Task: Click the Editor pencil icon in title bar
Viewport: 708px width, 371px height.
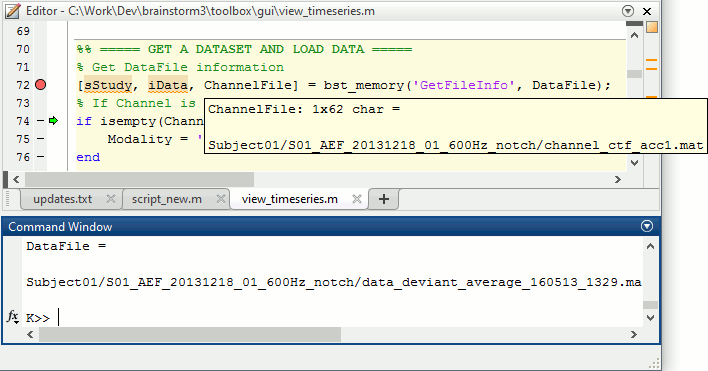Action: click(x=12, y=11)
